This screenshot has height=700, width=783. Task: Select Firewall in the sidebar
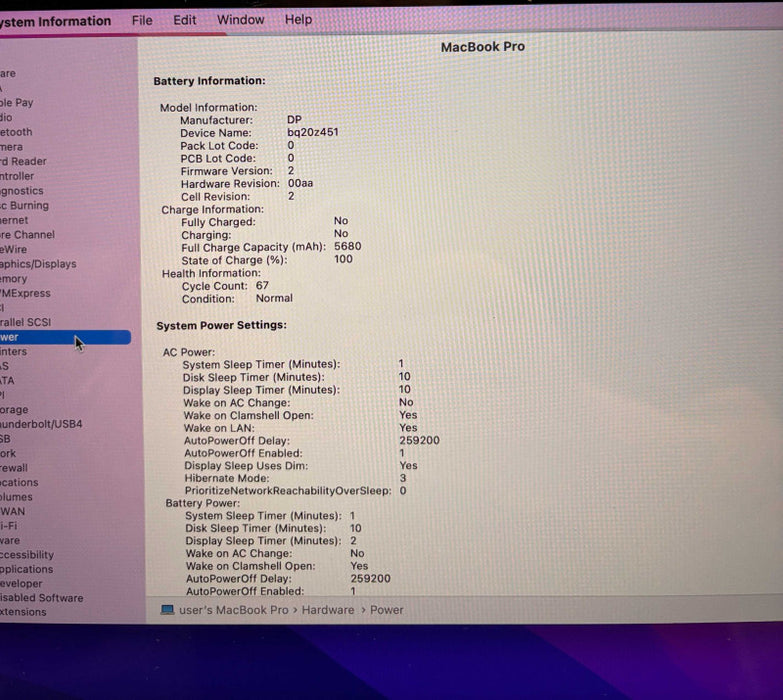(x=14, y=468)
